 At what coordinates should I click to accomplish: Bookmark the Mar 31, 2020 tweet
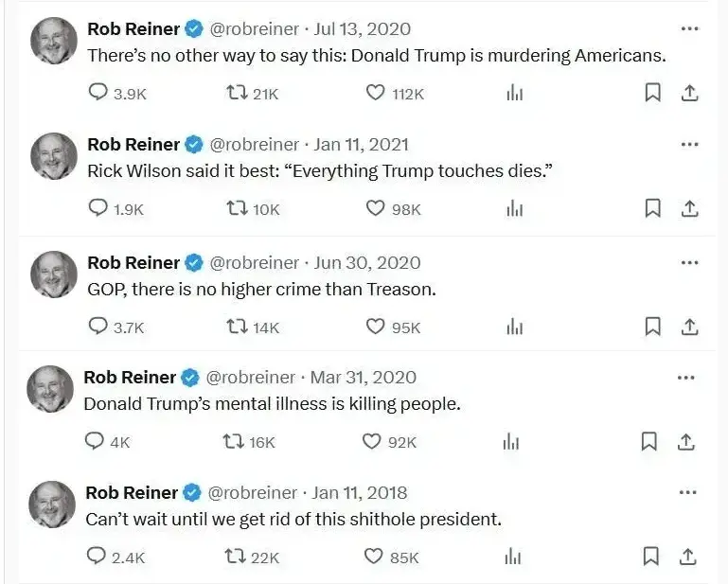648,442
